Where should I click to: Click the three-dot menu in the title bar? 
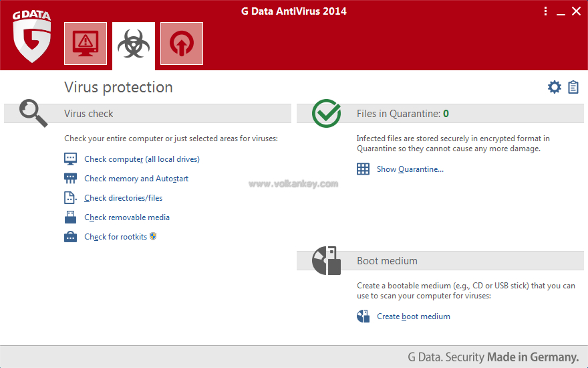pos(545,11)
